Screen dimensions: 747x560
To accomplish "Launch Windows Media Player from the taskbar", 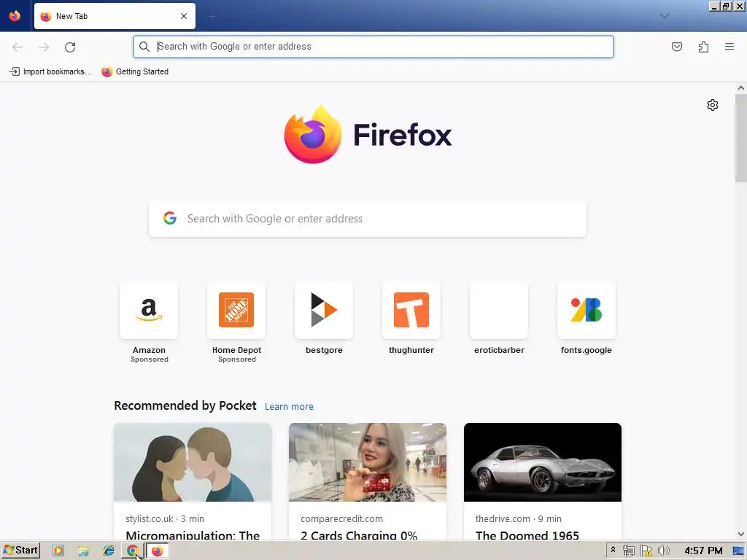I will 58,551.
